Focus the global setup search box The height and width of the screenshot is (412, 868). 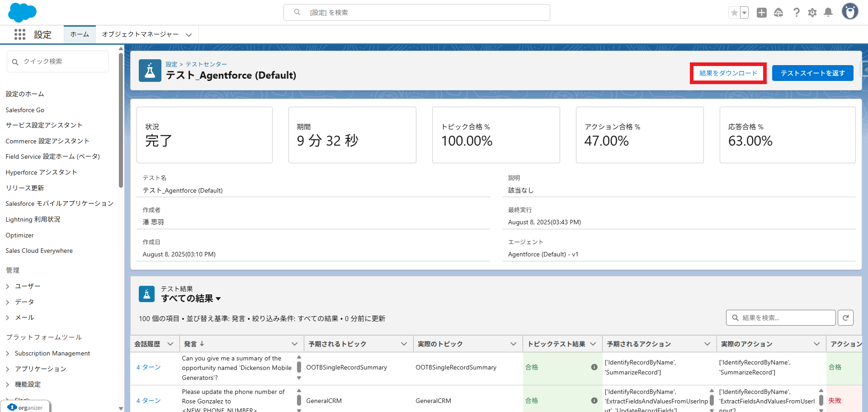coord(417,13)
